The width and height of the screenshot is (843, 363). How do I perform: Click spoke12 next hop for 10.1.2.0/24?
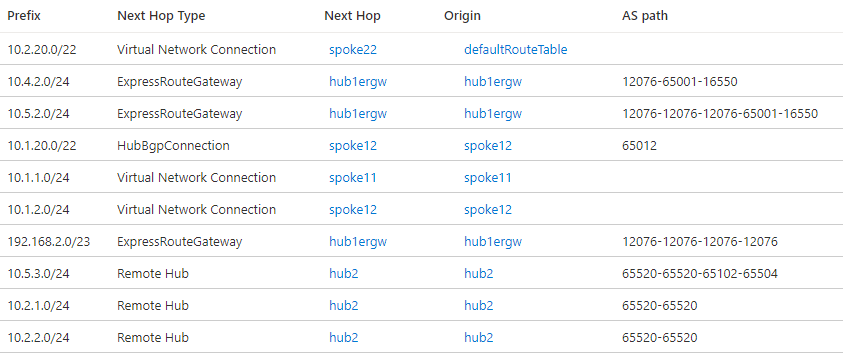pos(353,210)
